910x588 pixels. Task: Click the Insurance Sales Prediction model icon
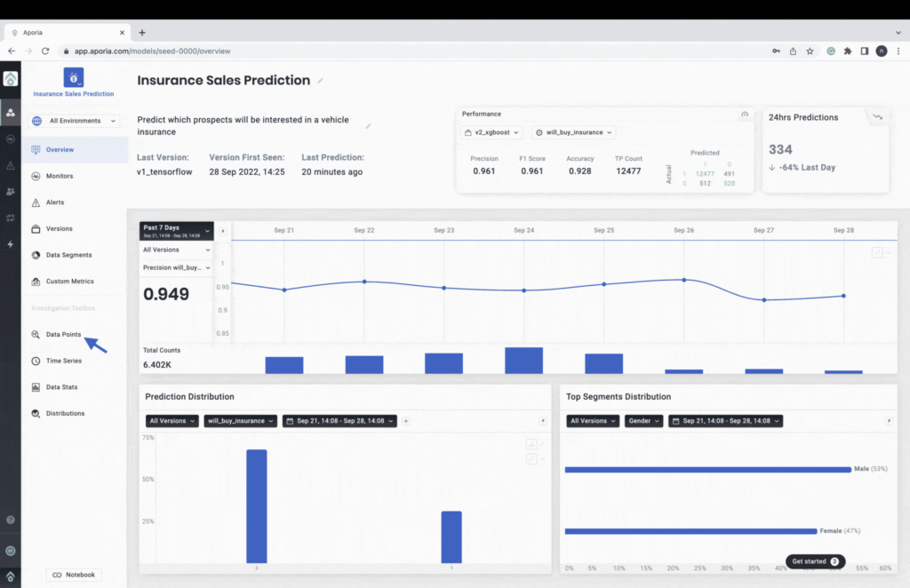tap(74, 77)
